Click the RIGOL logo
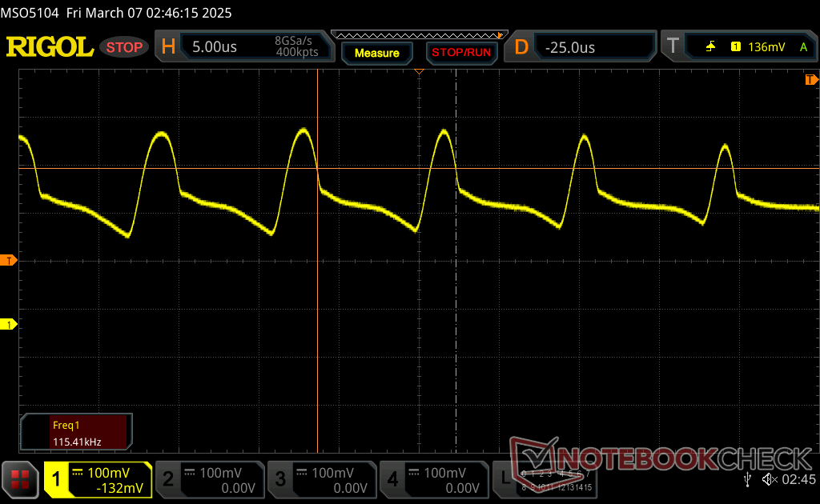This screenshot has height=504, width=820. [50, 47]
